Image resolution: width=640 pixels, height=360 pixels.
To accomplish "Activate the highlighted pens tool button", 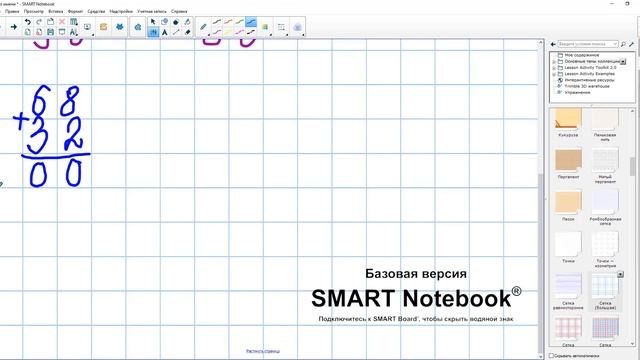I will (x=153, y=32).
